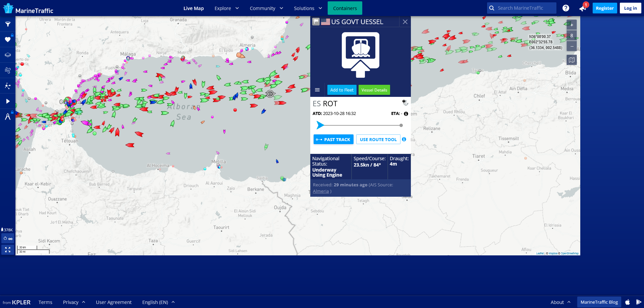Zoom out the map with minus button

(x=572, y=46)
